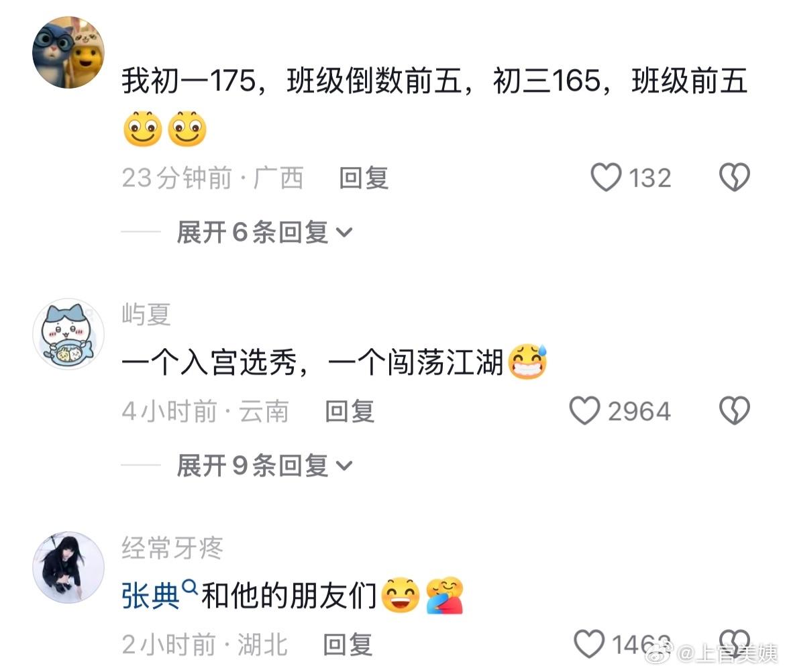This screenshot has width=785, height=672.
Task: Expand 展开6条回复 replies
Action: click(x=264, y=232)
